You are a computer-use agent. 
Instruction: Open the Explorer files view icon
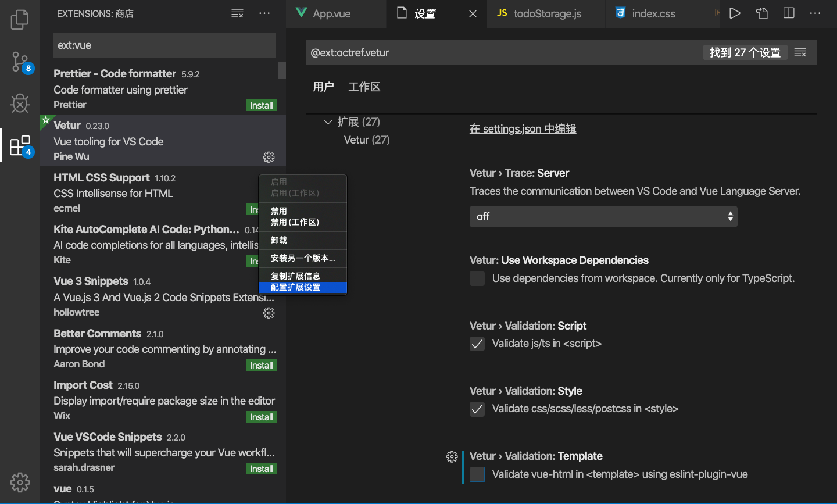(20, 19)
